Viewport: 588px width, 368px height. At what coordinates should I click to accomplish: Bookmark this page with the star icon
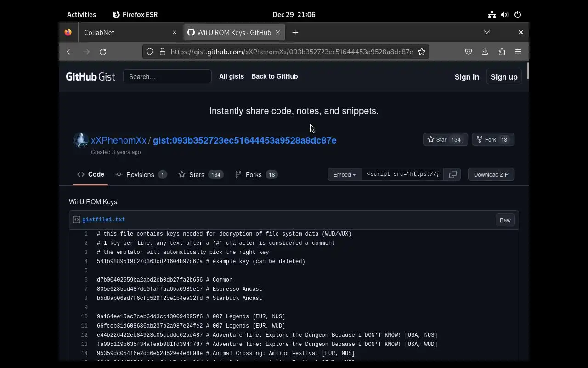point(422,52)
